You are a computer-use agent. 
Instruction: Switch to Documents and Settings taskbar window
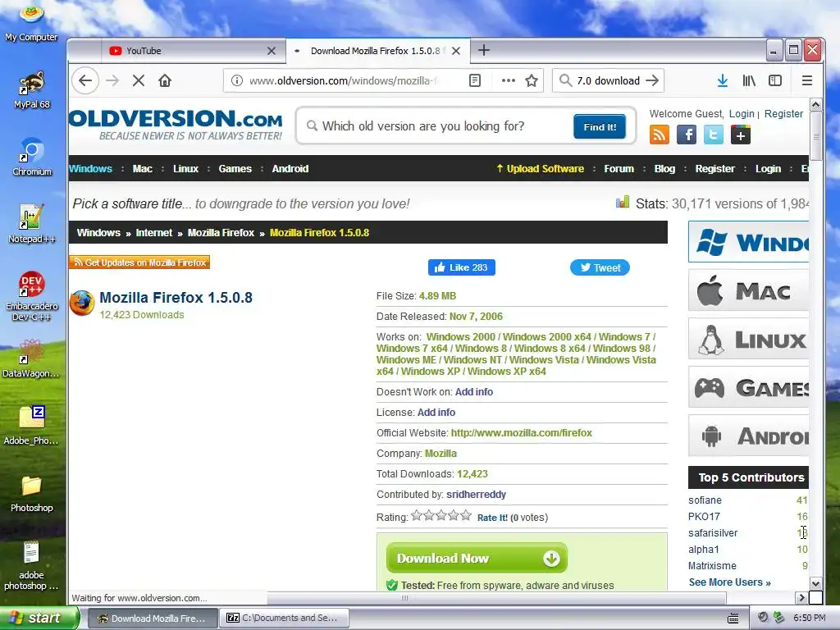[285, 619]
